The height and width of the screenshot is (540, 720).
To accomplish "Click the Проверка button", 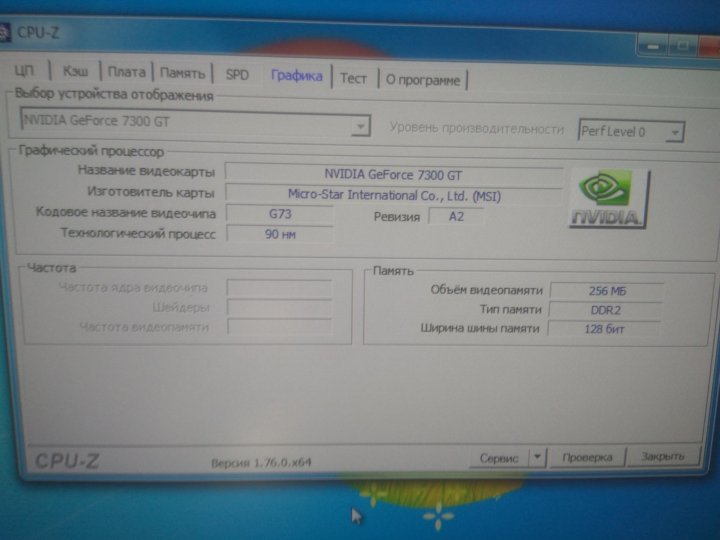I will click(586, 457).
